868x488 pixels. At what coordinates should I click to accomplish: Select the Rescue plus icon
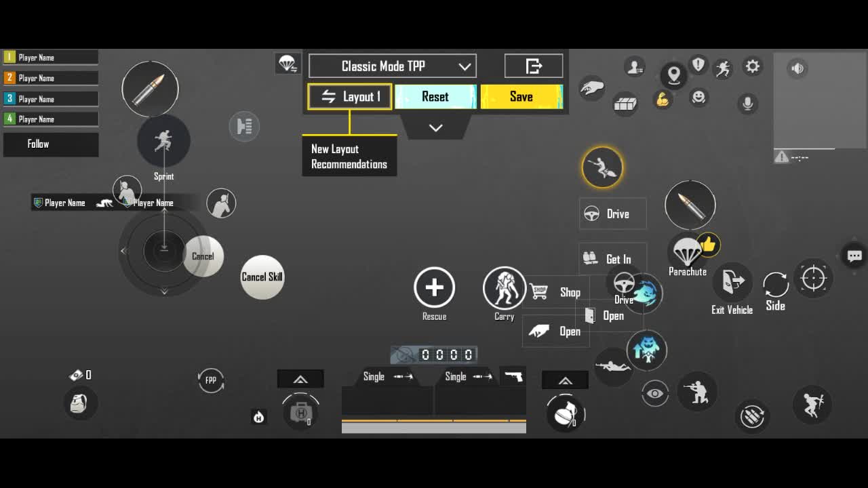pos(434,288)
